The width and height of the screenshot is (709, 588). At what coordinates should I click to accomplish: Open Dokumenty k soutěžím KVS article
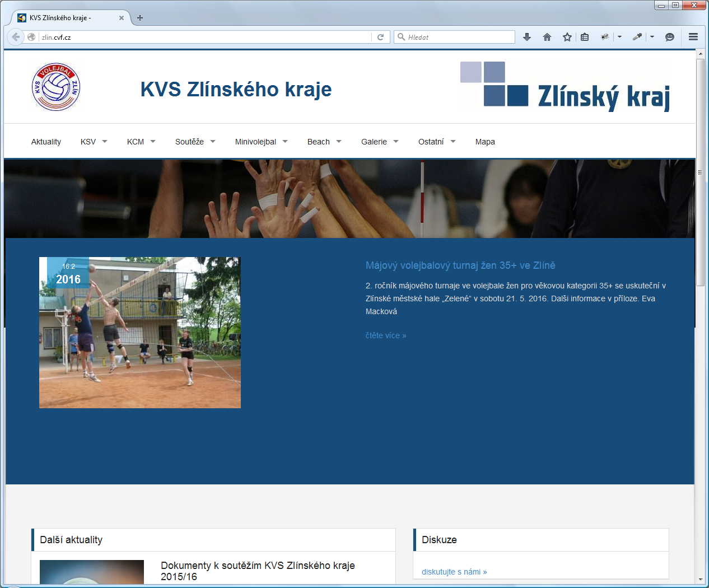[x=258, y=571]
